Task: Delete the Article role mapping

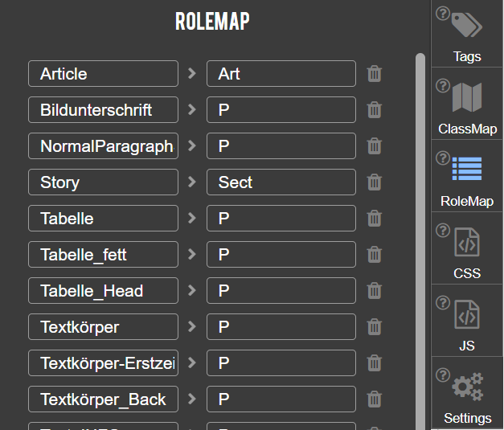Action: 375,74
